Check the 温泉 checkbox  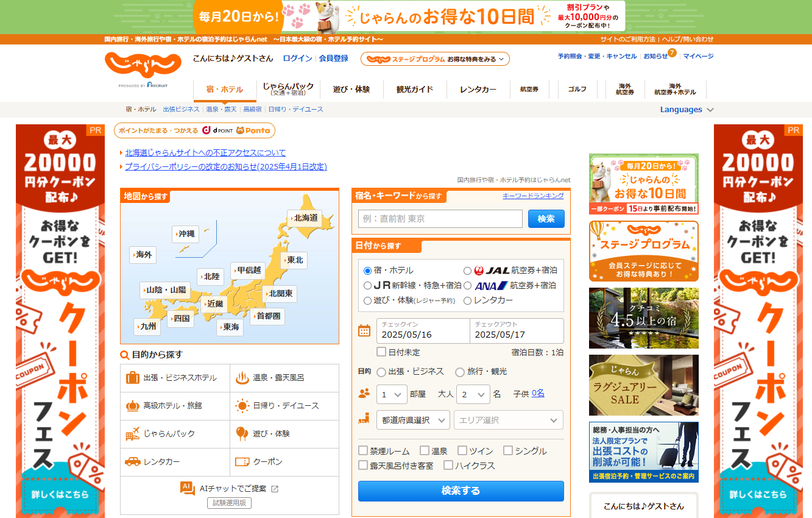tap(425, 450)
